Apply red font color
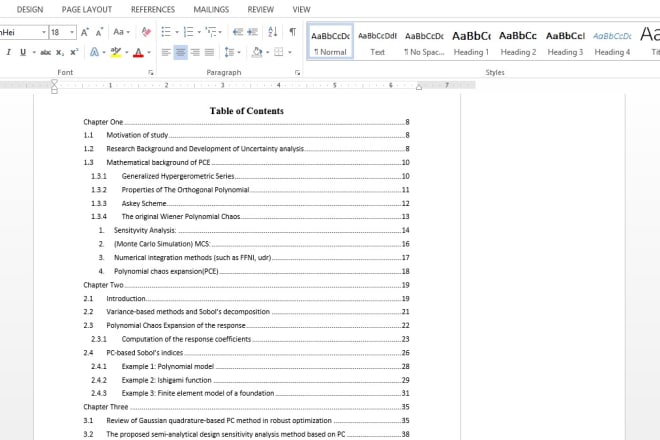660x440 pixels. [138, 52]
